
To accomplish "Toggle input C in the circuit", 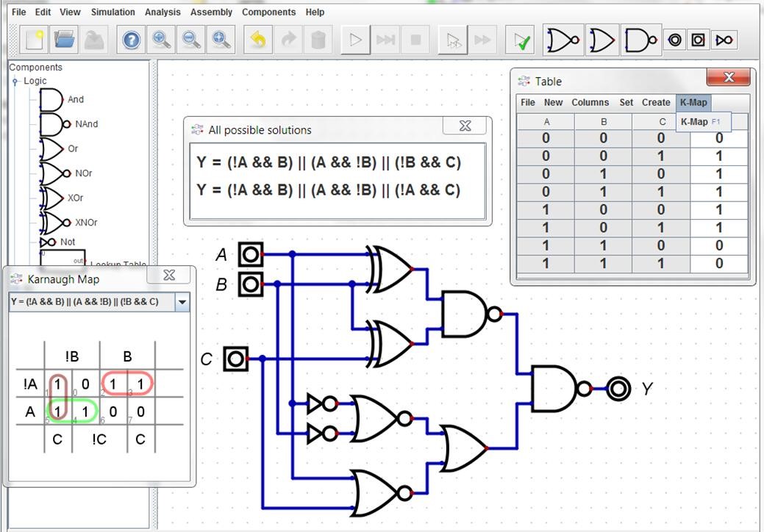I will [236, 359].
